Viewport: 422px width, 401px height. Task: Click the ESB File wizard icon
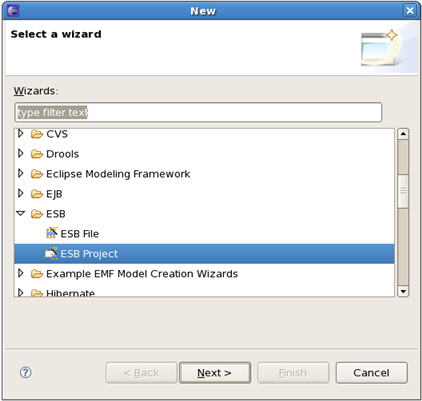[51, 233]
